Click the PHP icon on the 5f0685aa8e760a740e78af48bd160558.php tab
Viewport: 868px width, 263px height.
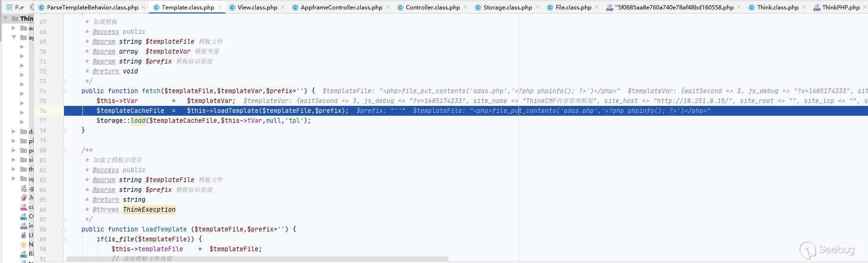(609, 8)
